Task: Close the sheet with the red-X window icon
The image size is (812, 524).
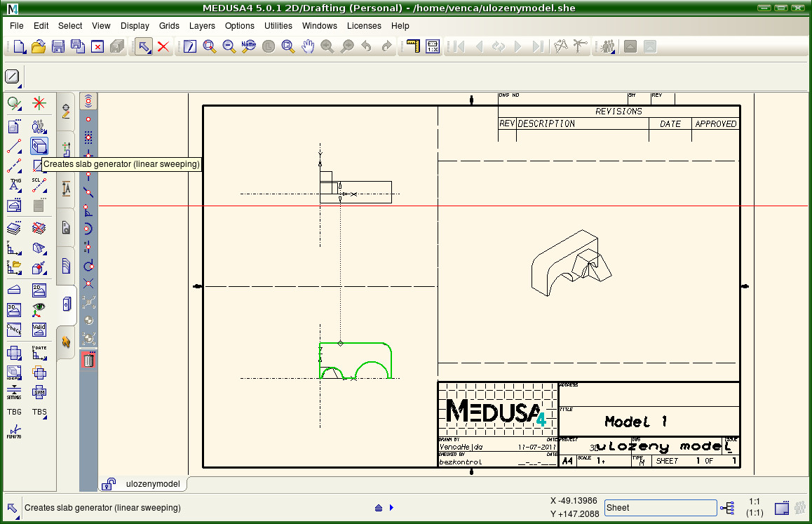Action: (x=97, y=46)
